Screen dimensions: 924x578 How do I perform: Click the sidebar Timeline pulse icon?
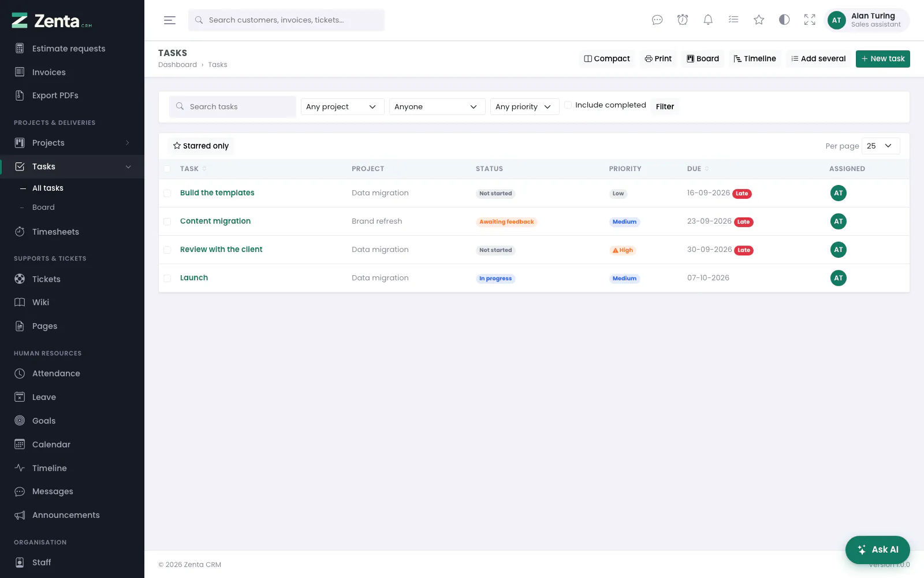point(20,468)
